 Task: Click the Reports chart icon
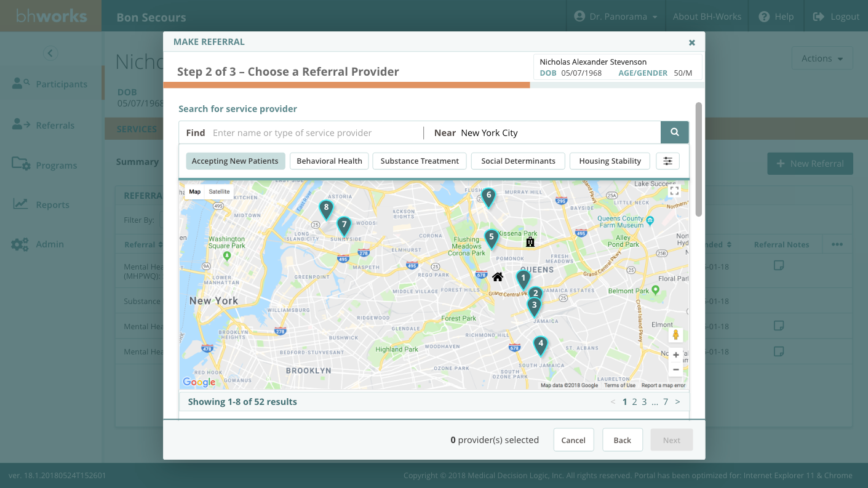click(x=21, y=204)
